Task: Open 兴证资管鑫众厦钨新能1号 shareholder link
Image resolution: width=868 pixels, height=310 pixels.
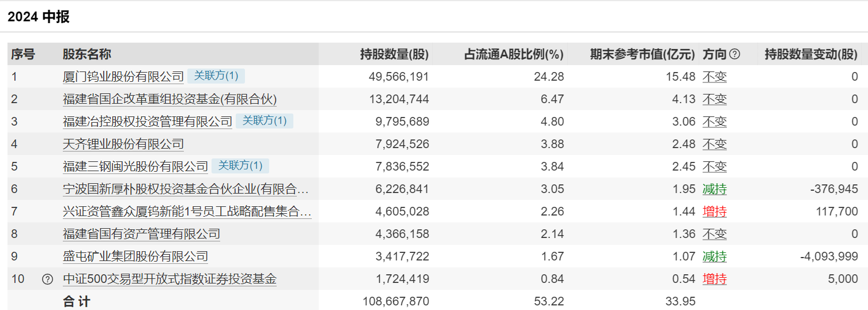Action: 187,211
